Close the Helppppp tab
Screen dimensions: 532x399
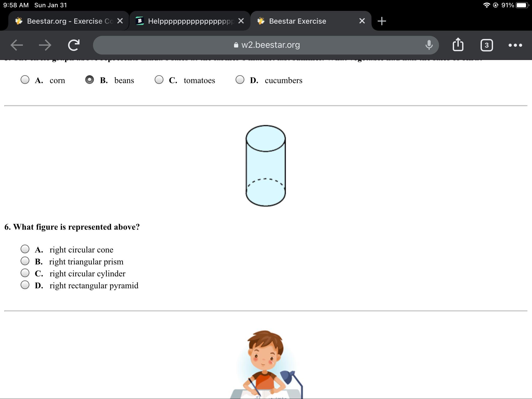(x=241, y=21)
